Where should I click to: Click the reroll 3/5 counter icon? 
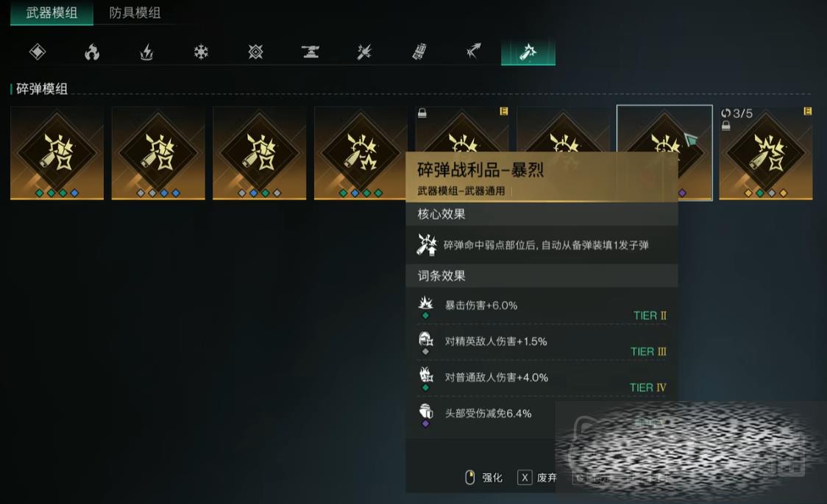coord(725,113)
